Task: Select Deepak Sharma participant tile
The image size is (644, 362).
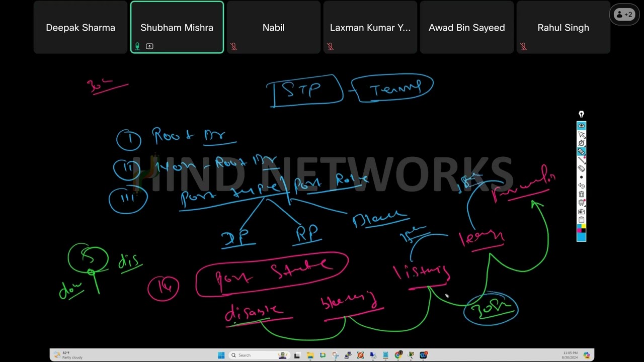Action: coord(80,27)
